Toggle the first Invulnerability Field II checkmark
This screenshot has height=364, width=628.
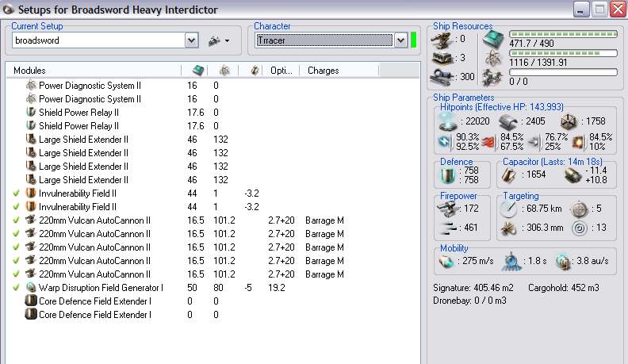(x=16, y=193)
